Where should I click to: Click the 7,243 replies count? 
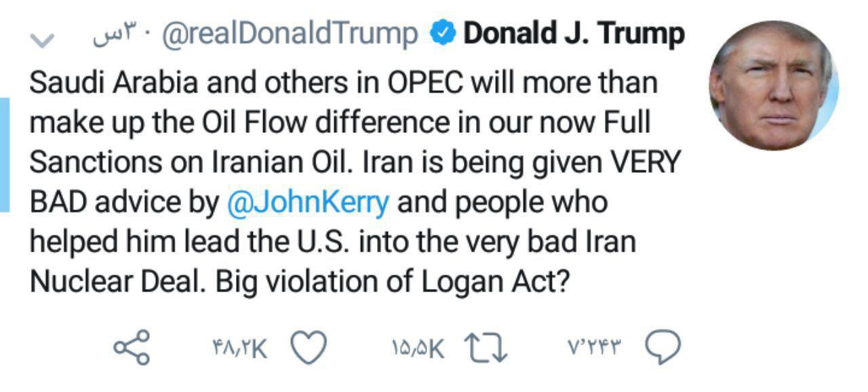[x=594, y=349]
